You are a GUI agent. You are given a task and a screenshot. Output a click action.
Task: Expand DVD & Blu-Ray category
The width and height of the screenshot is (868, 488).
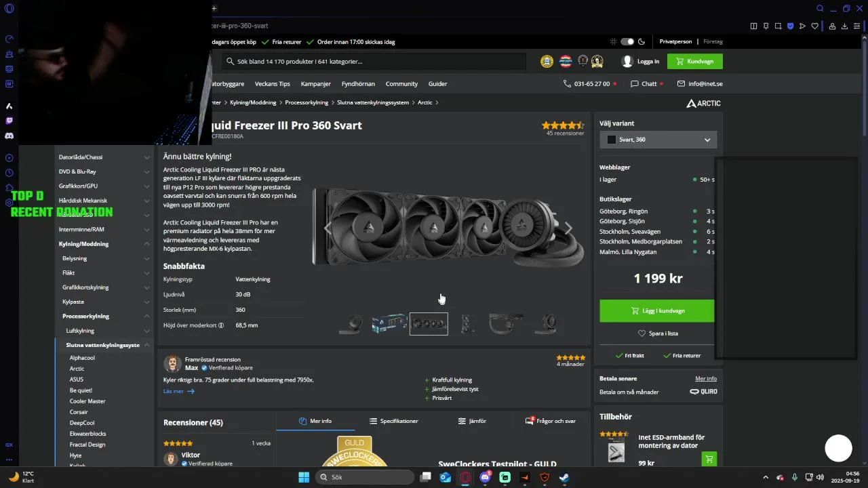coord(146,171)
